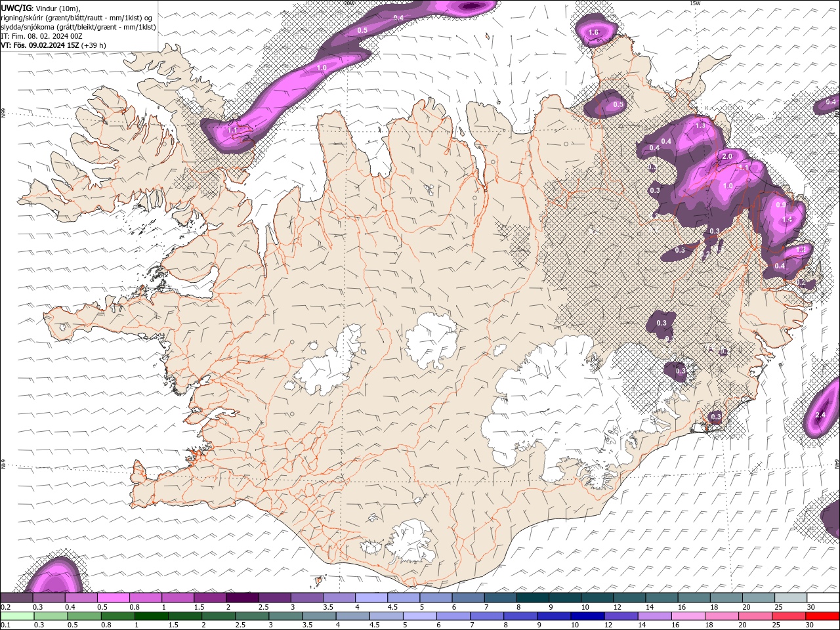Click the 'UWC/IG: Vindur (10m),' title line
The height and width of the screenshot is (630, 840).
pos(41,8)
